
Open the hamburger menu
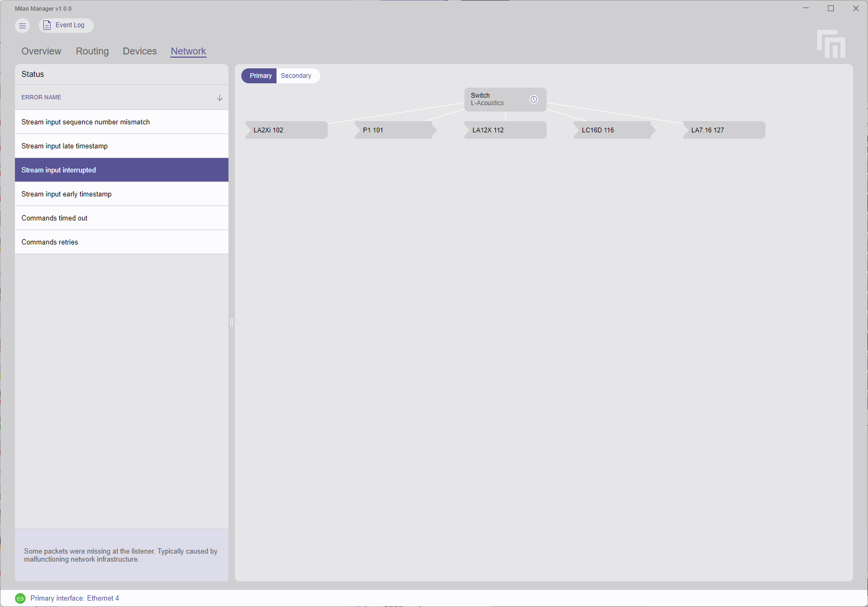pos(22,26)
